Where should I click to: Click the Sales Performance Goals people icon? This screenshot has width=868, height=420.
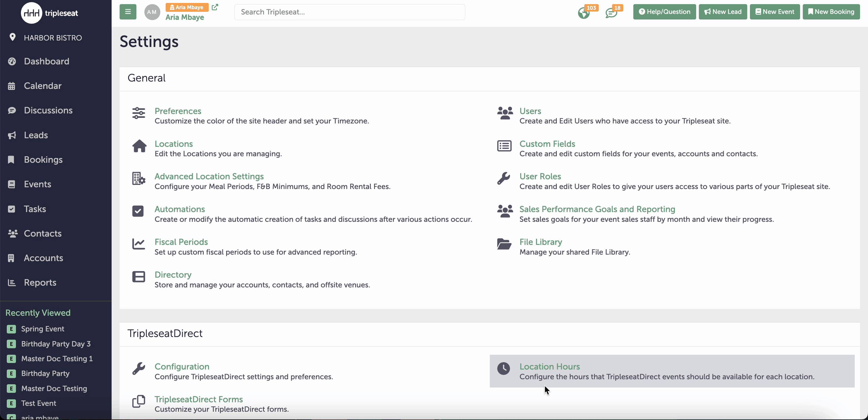(x=505, y=211)
